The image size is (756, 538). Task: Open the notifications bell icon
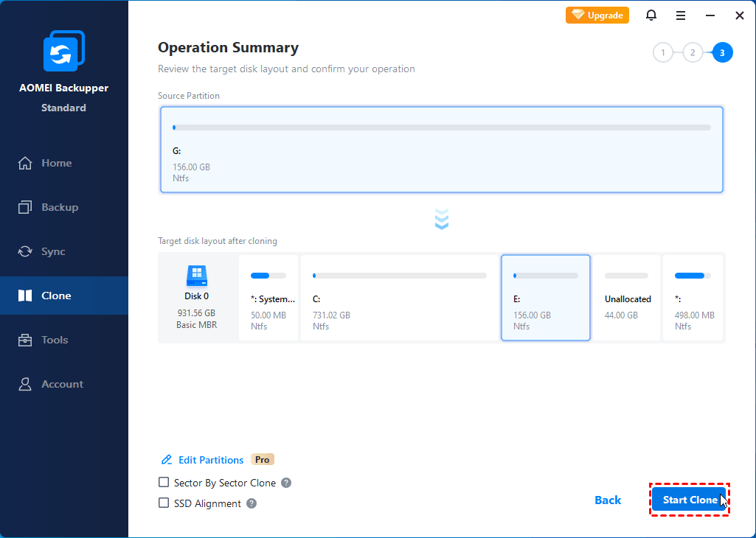(x=651, y=15)
